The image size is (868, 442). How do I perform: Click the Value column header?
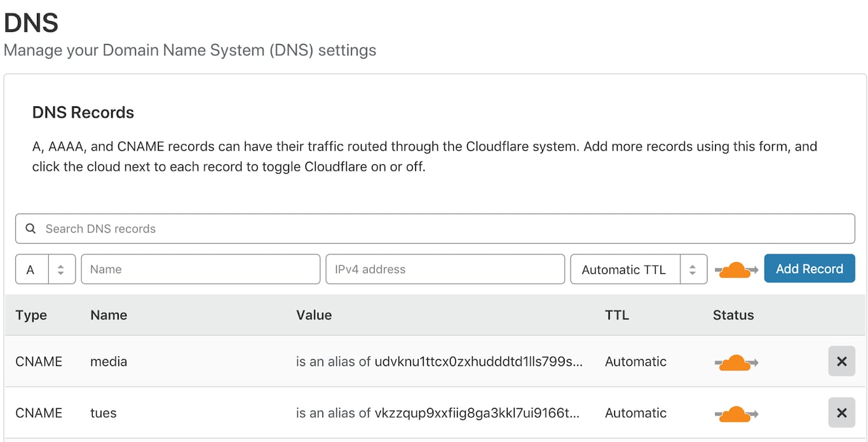point(314,315)
